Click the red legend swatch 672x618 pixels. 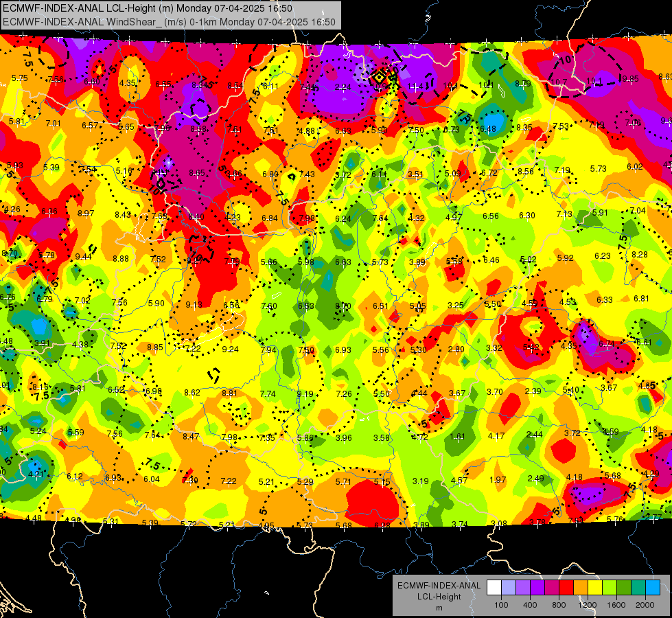(566, 588)
